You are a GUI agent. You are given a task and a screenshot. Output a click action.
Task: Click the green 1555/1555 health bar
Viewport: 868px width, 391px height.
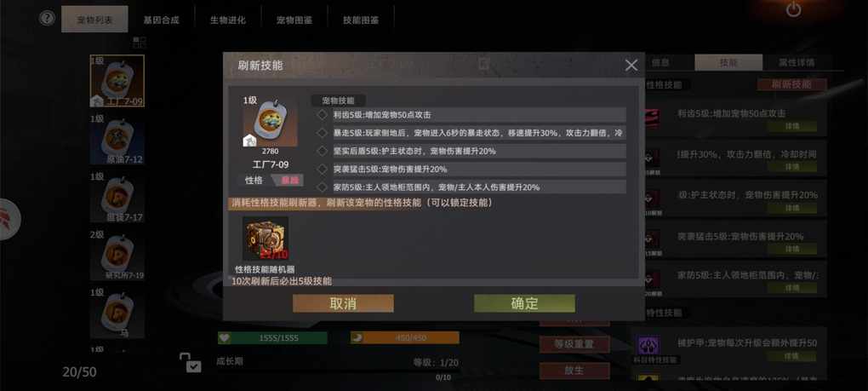pos(272,338)
